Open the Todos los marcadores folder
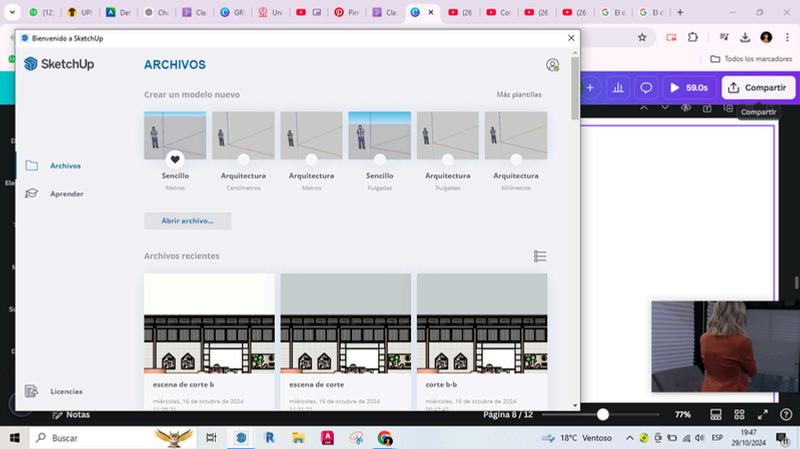This screenshot has height=449, width=800. pyautogui.click(x=752, y=59)
